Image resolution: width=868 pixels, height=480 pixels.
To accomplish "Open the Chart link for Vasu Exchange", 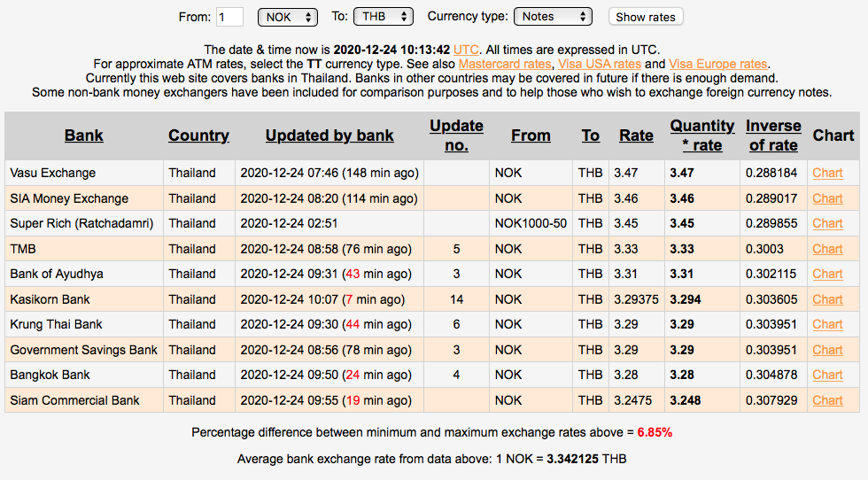I will tap(827, 173).
